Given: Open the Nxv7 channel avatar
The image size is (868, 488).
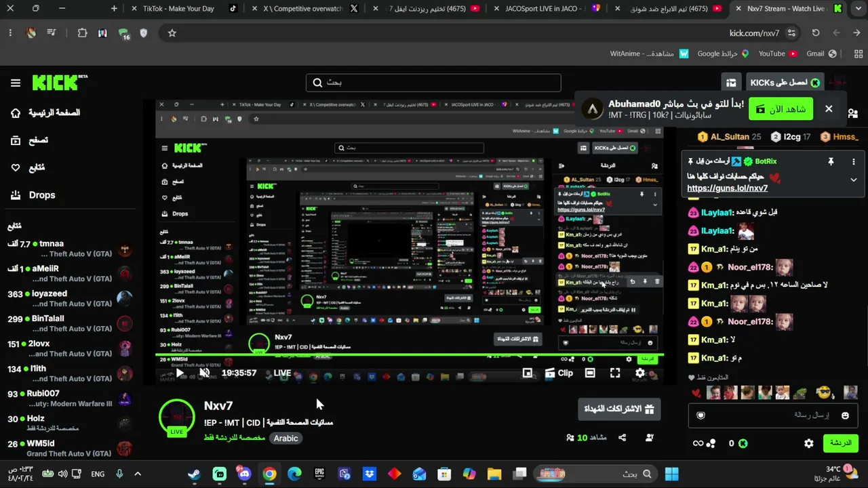Looking at the screenshot, I should pyautogui.click(x=177, y=416).
